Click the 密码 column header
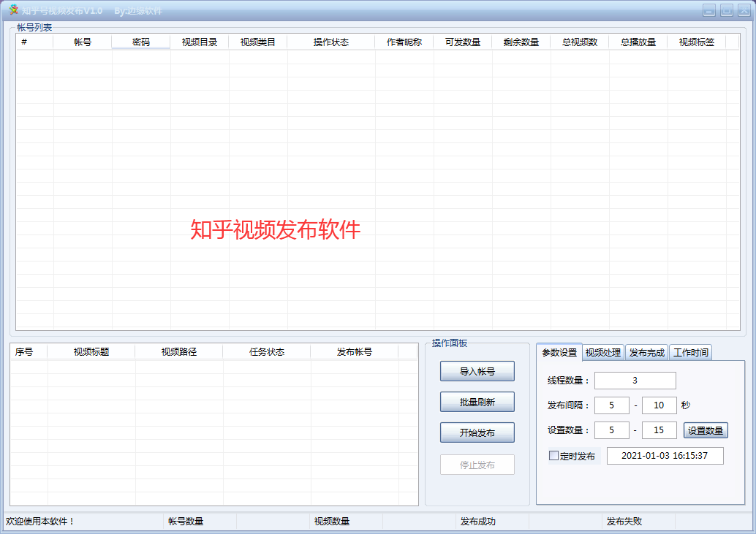The height and width of the screenshot is (534, 756). pos(141,42)
